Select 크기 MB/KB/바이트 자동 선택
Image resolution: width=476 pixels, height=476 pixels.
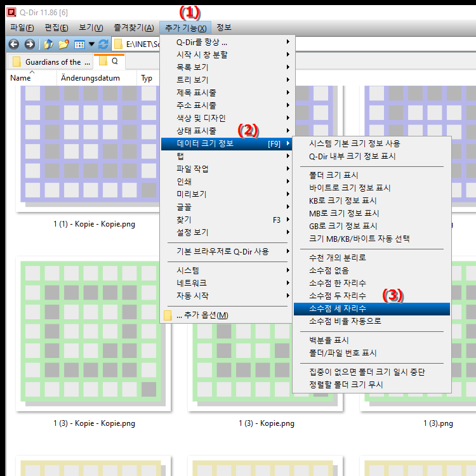click(372, 239)
